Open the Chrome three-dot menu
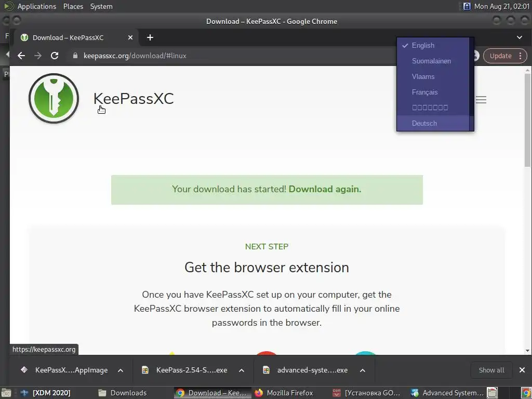532x399 pixels. click(x=520, y=56)
